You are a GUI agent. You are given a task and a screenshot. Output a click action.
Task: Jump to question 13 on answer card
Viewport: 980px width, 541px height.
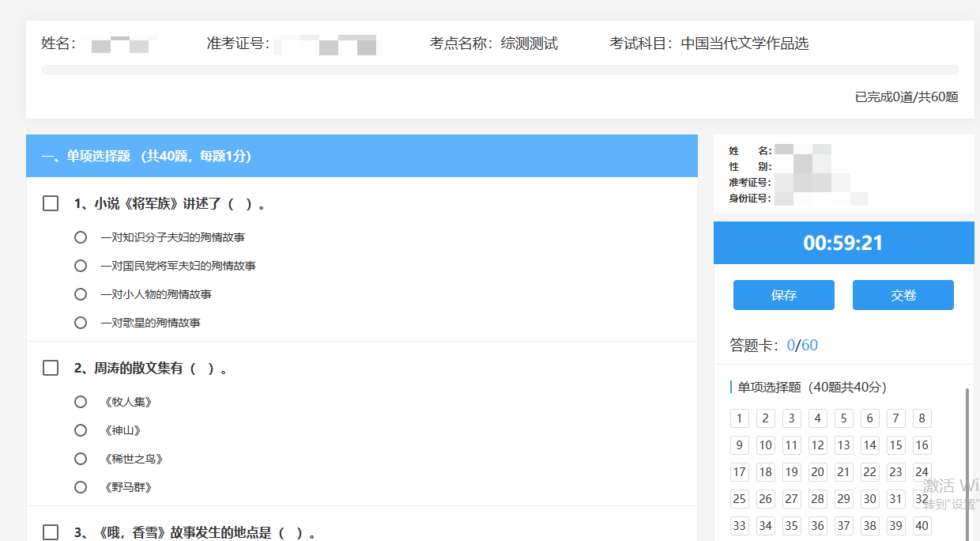click(x=843, y=445)
